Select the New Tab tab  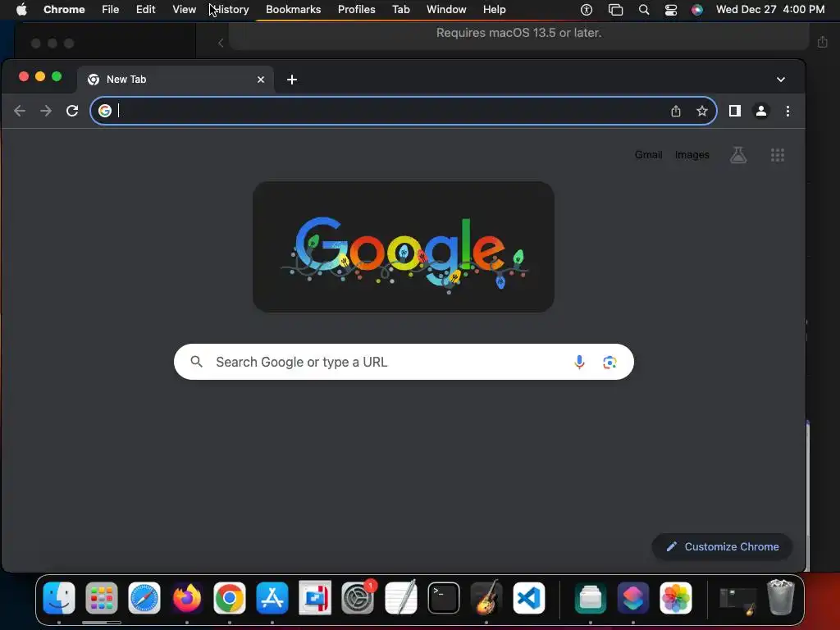pyautogui.click(x=176, y=80)
